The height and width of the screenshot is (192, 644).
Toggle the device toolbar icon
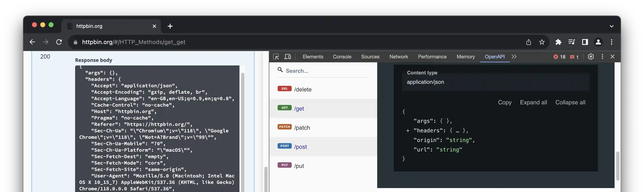pos(288,57)
